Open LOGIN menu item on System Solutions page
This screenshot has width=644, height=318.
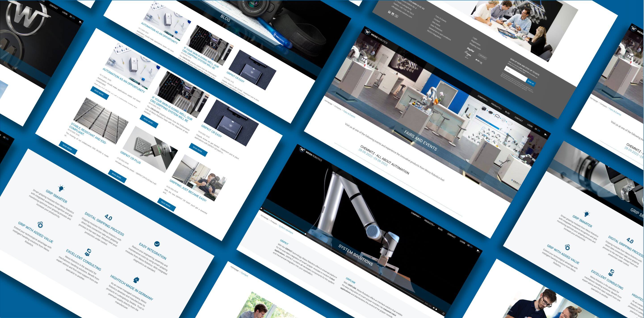pos(462,242)
